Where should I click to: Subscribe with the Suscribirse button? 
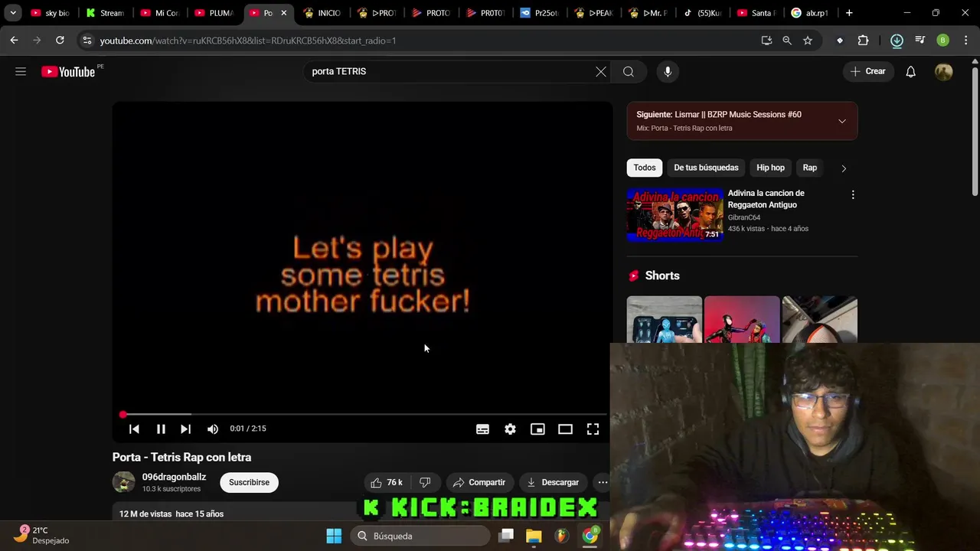click(x=249, y=482)
